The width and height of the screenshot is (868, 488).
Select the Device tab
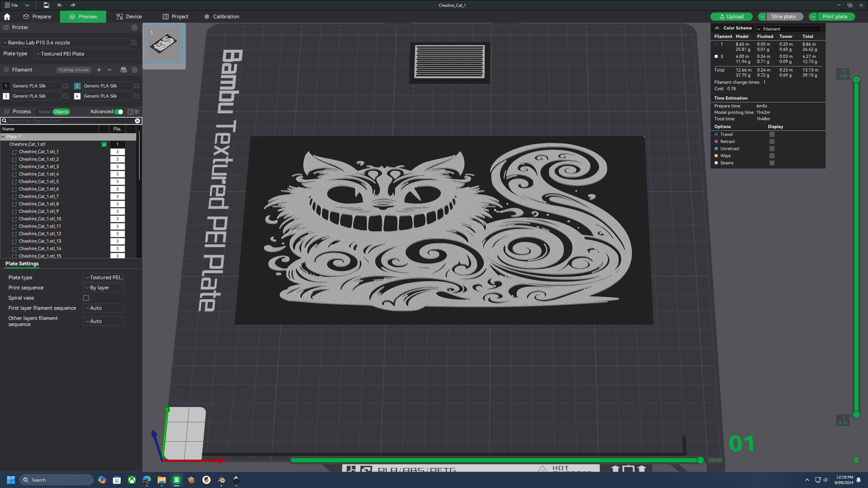(x=134, y=16)
